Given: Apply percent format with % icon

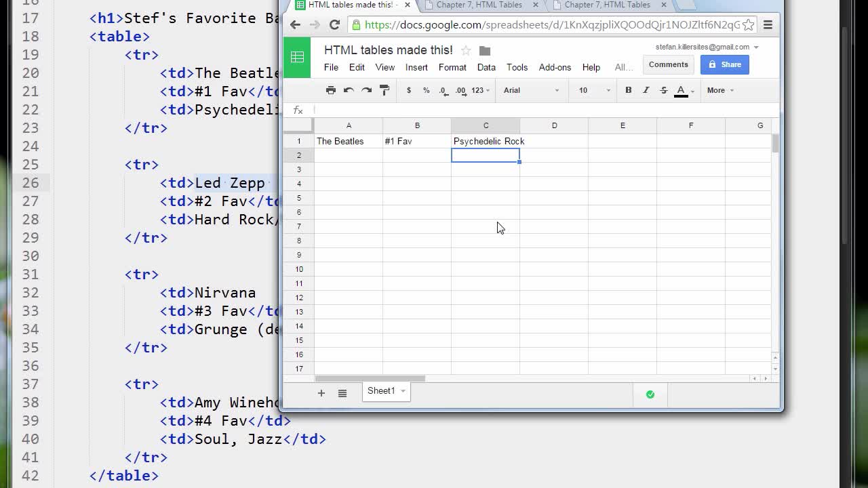Looking at the screenshot, I should click(427, 90).
